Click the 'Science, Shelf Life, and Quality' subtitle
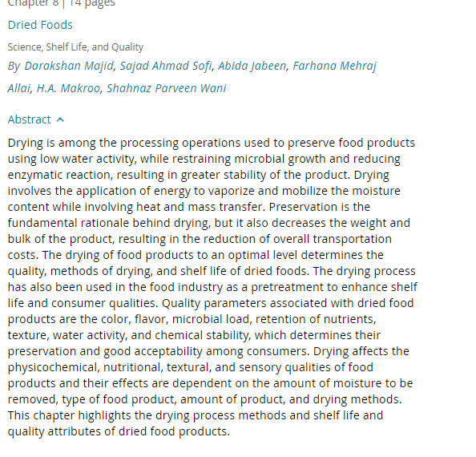The image size is (476, 457). (75, 47)
